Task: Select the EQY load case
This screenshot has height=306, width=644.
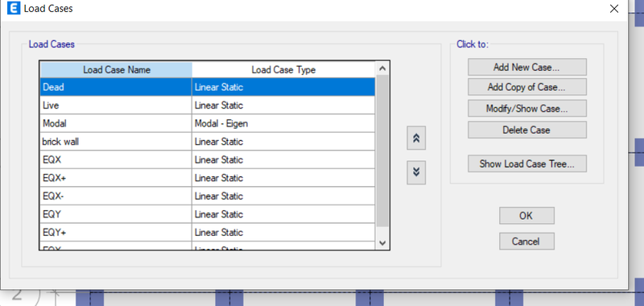Action: point(116,214)
